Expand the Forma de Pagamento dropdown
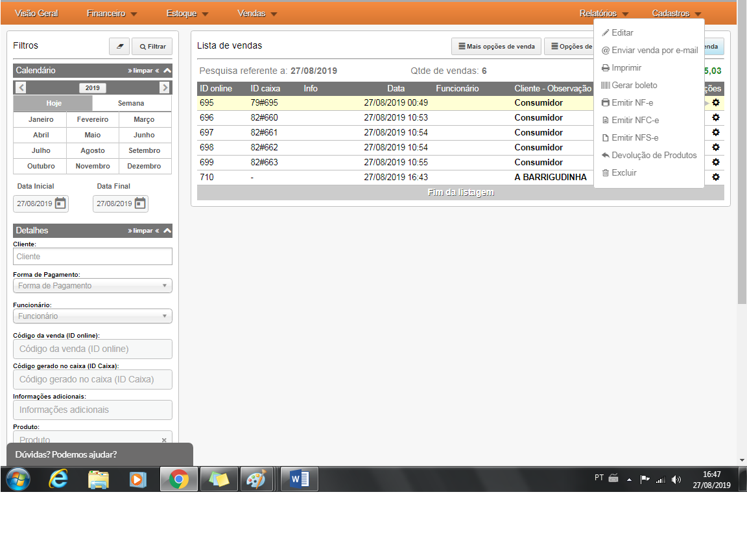The width and height of the screenshot is (747, 560). click(93, 286)
